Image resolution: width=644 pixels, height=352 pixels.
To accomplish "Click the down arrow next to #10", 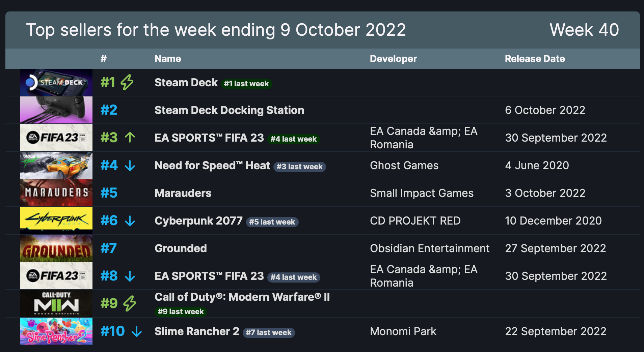I will pyautogui.click(x=137, y=331).
